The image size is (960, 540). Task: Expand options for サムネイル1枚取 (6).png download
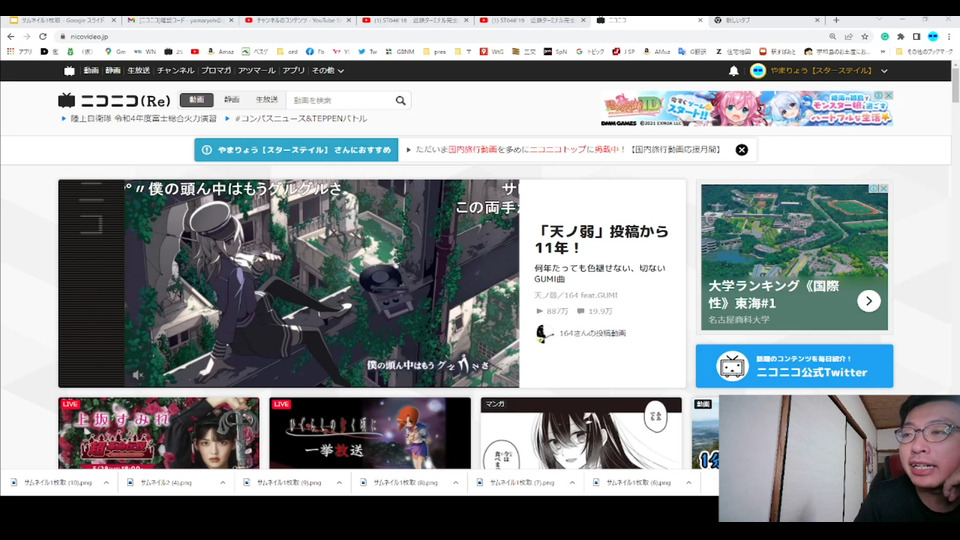pos(688,483)
